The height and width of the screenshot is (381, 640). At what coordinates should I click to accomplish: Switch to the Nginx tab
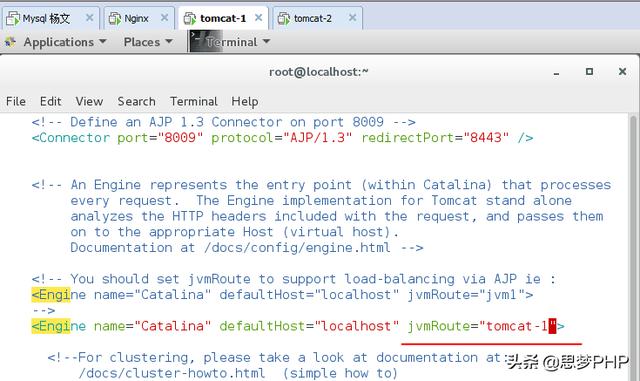(x=139, y=18)
